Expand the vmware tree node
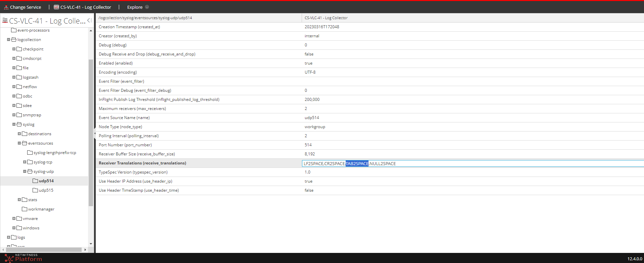This screenshot has width=644, height=263. pos(14,219)
